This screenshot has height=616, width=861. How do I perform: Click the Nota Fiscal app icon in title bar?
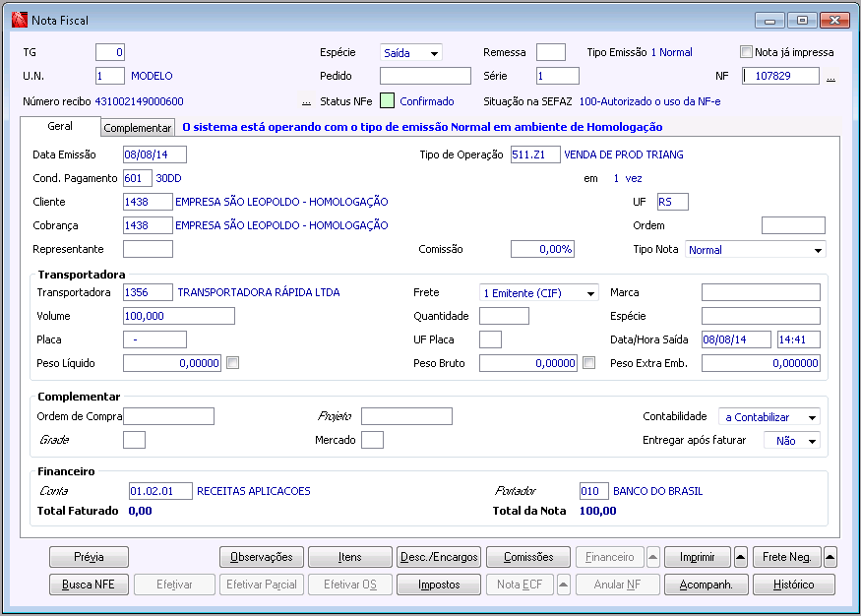(19, 20)
